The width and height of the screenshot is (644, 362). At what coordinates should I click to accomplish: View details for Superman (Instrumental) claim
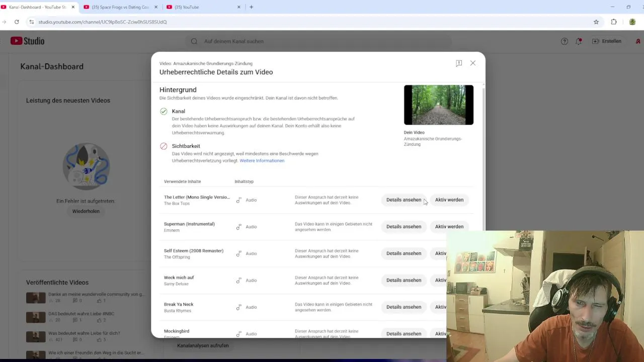[x=404, y=227]
